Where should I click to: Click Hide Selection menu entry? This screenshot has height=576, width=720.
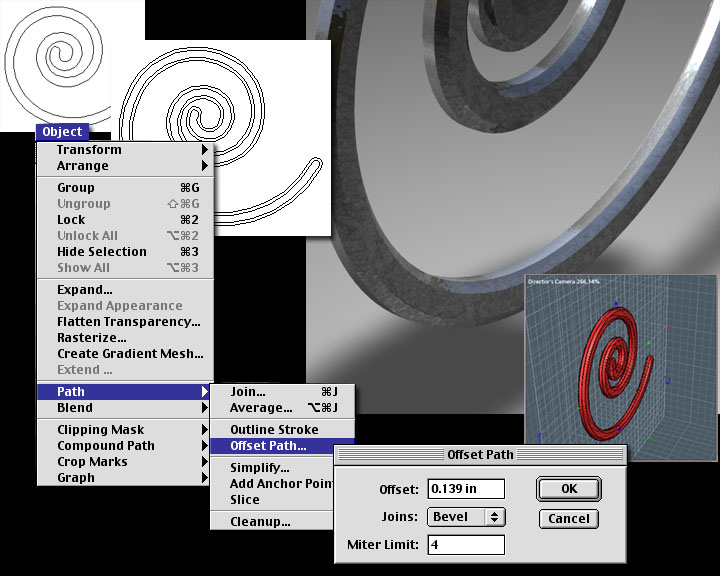pos(102,252)
